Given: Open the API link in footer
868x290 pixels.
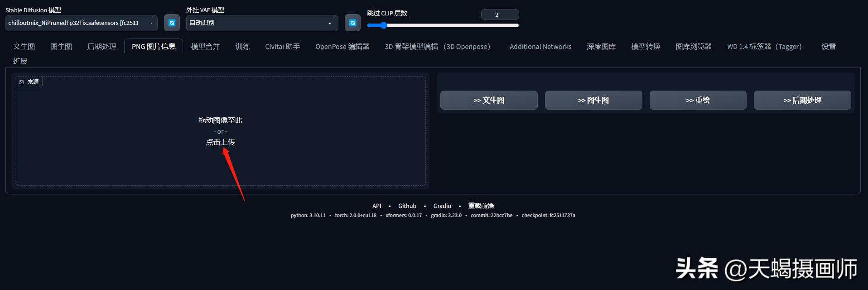Looking at the screenshot, I should pos(377,206).
